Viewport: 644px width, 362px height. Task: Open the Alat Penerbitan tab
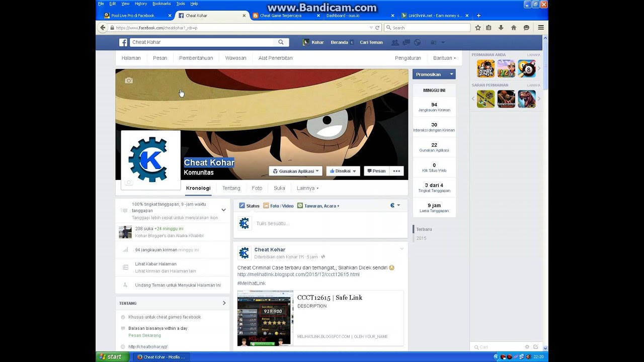(x=275, y=58)
